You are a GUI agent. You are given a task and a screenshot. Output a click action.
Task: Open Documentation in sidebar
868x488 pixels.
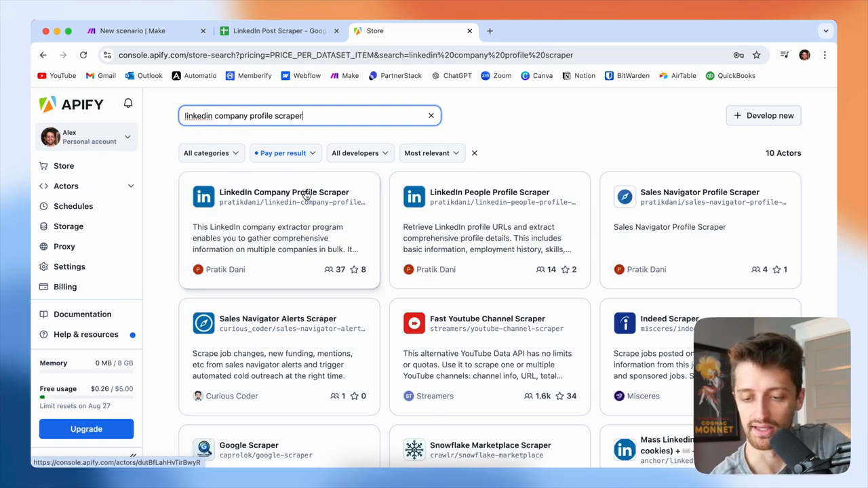pos(83,314)
